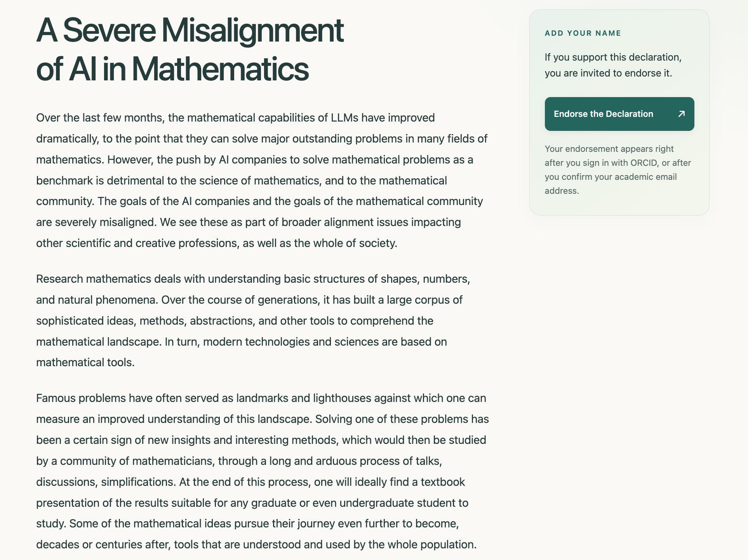Click the arrow icon on the Endorse button
The image size is (748, 560).
pos(681,114)
